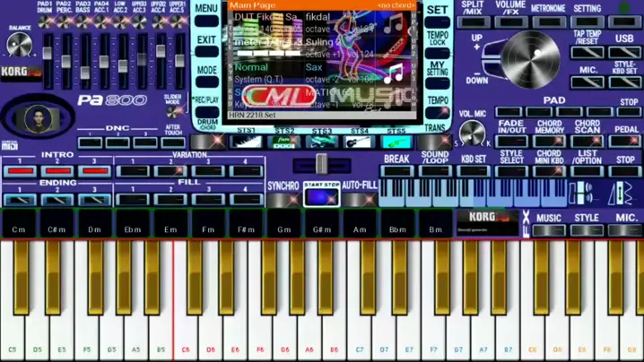Tap the user profile photo
Image resolution: width=644 pixels, height=362 pixels.
(x=37, y=117)
